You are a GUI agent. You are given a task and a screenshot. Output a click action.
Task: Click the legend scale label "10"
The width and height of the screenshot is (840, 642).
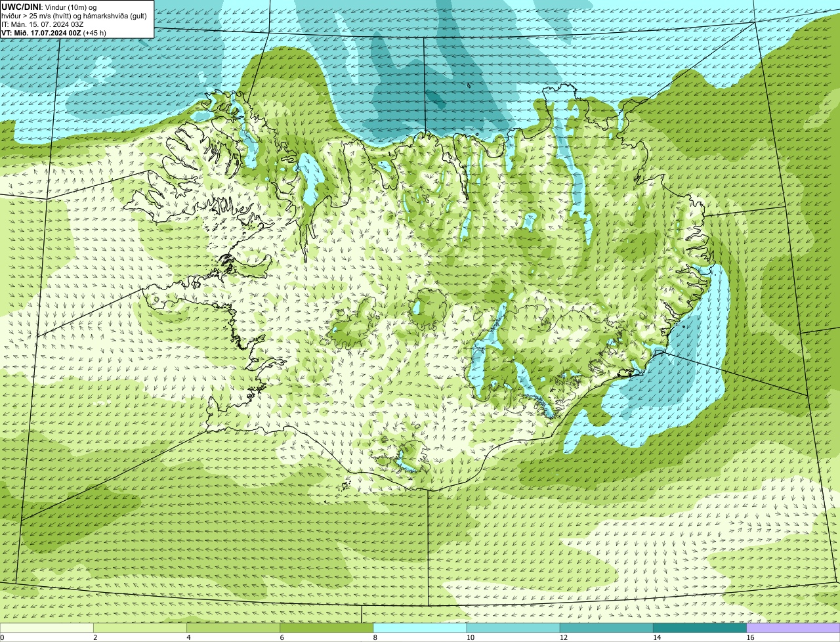(x=470, y=637)
